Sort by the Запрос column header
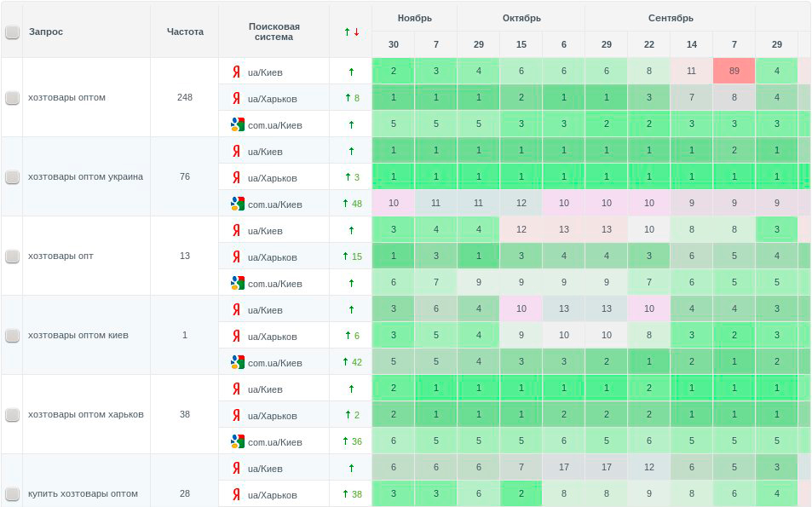Screen dimensions: 812x507 (x=46, y=32)
